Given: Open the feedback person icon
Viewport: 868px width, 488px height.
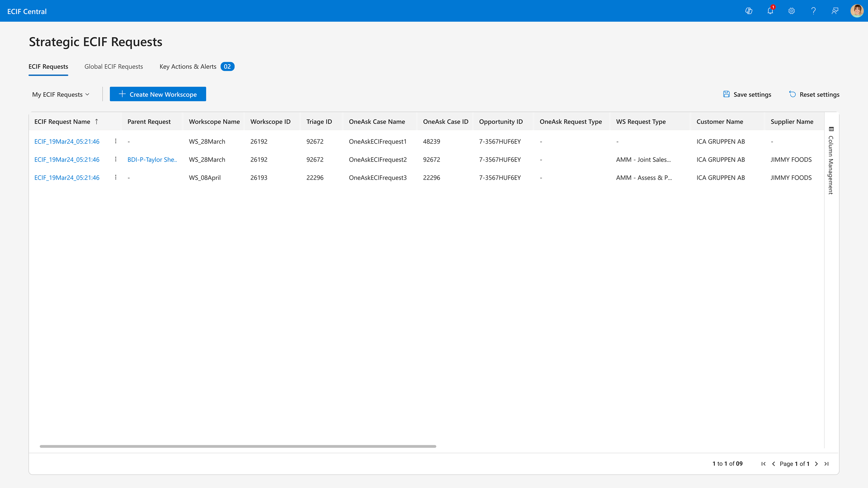Looking at the screenshot, I should pyautogui.click(x=835, y=11).
